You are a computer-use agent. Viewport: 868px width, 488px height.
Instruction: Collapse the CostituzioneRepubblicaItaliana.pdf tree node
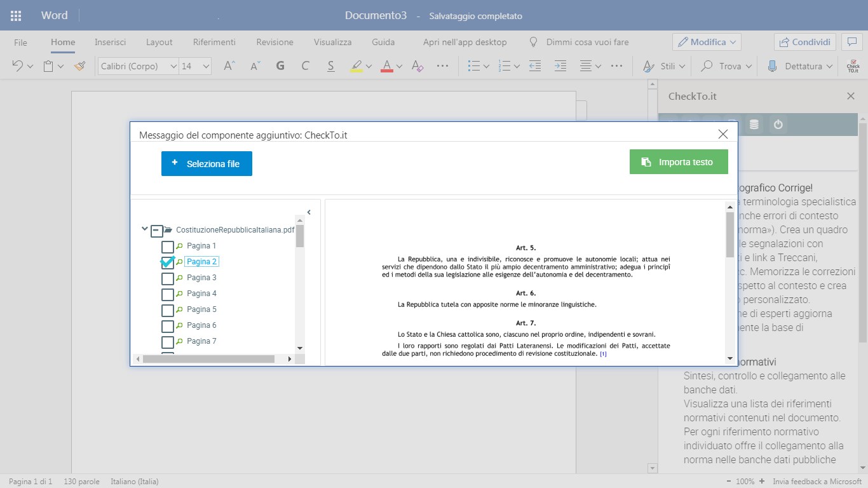pos(145,229)
